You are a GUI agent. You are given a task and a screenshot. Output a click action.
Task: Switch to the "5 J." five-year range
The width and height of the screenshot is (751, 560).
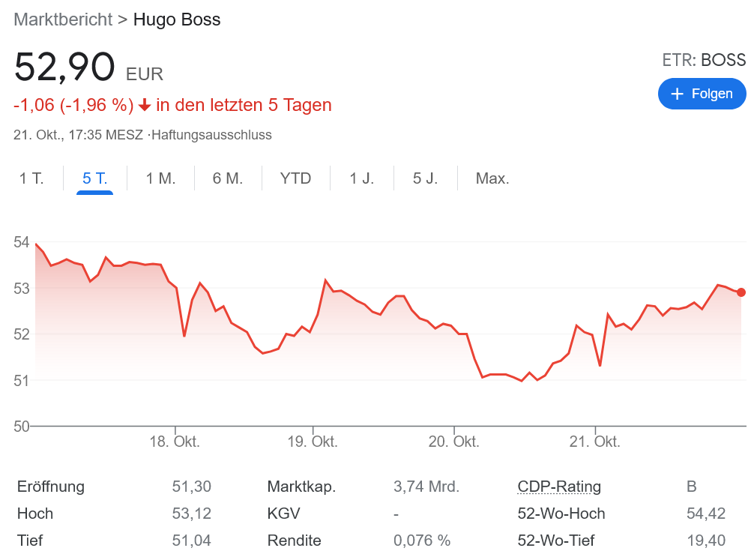pos(425,178)
